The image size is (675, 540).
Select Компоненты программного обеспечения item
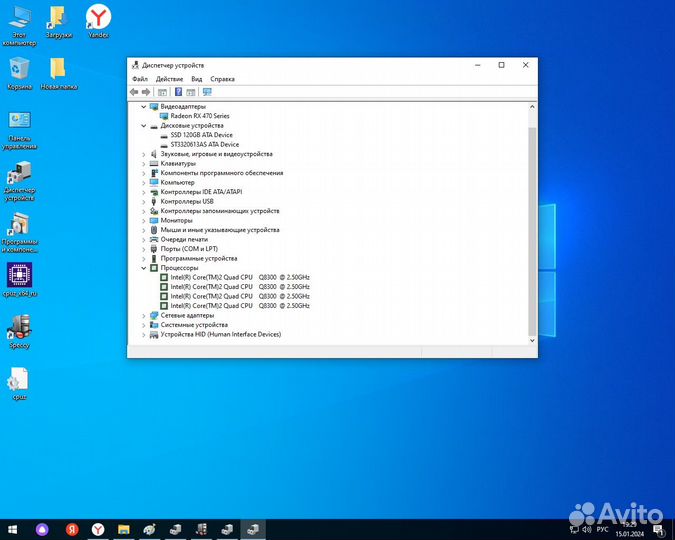222,173
